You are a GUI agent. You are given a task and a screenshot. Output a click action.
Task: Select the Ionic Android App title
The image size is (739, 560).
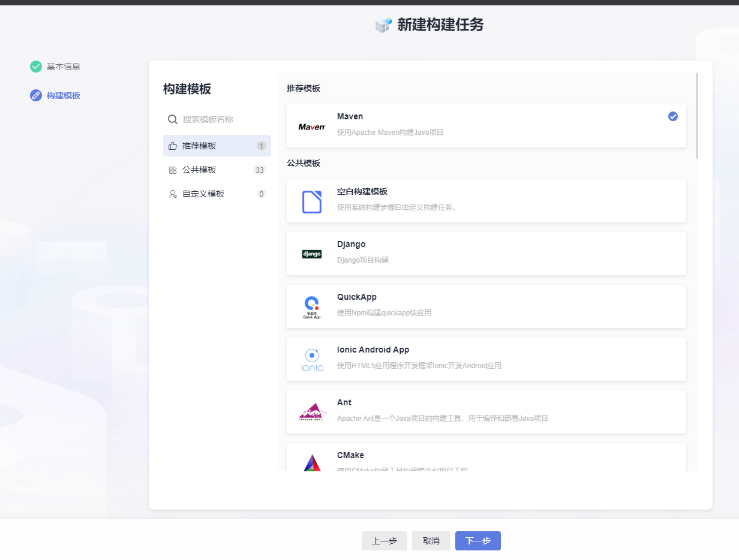tap(373, 350)
